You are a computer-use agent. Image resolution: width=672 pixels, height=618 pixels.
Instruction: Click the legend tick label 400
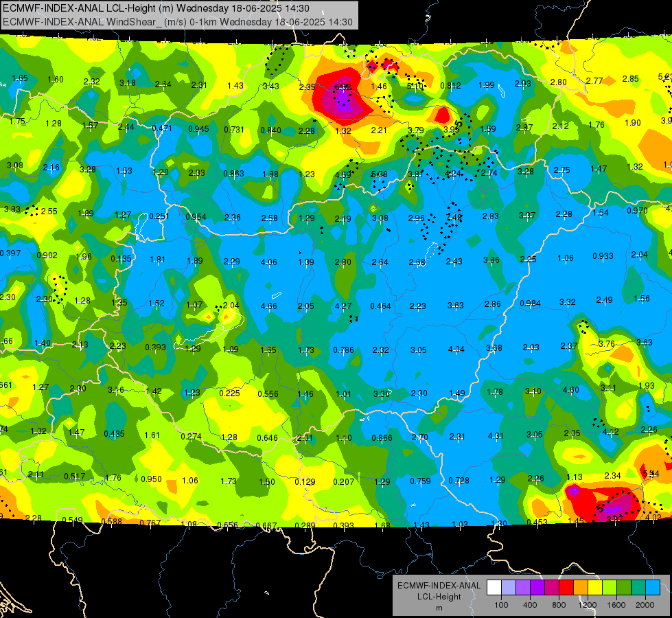530,605
